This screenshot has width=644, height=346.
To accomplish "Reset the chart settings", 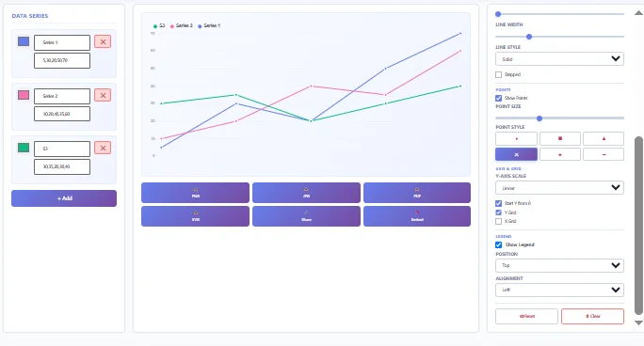I will (x=526, y=316).
